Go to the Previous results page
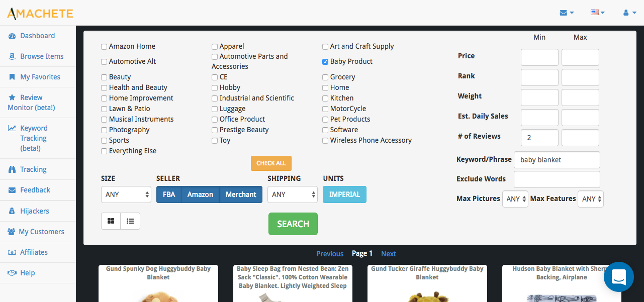Image resolution: width=644 pixels, height=302 pixels. [330, 254]
